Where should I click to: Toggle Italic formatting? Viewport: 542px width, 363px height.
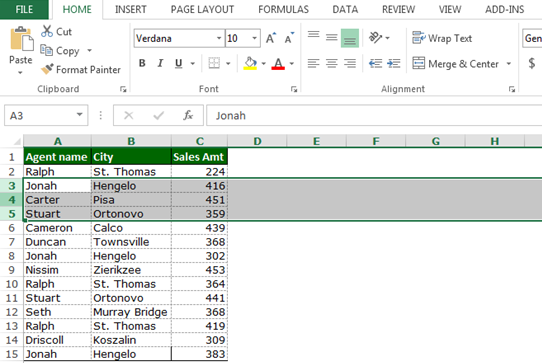(x=160, y=63)
